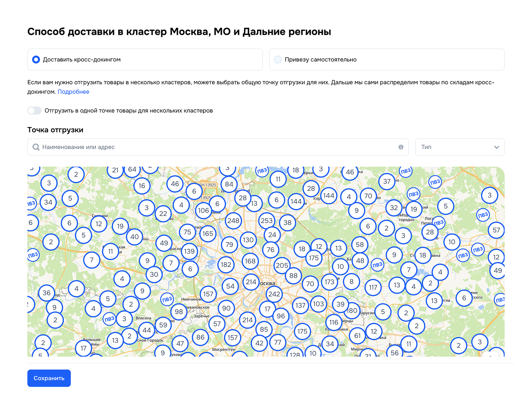Enable shipping to several clusters from one point
This screenshot has width=532, height=414.
(34, 111)
